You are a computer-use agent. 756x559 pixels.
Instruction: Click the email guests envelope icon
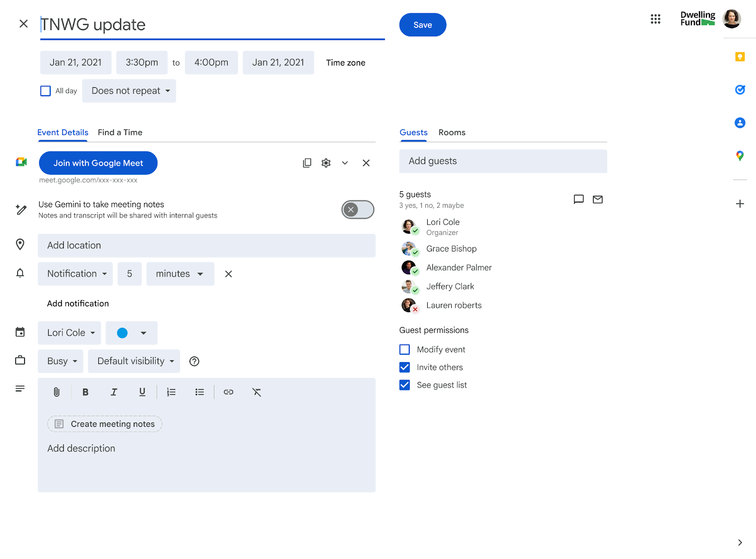tap(598, 199)
